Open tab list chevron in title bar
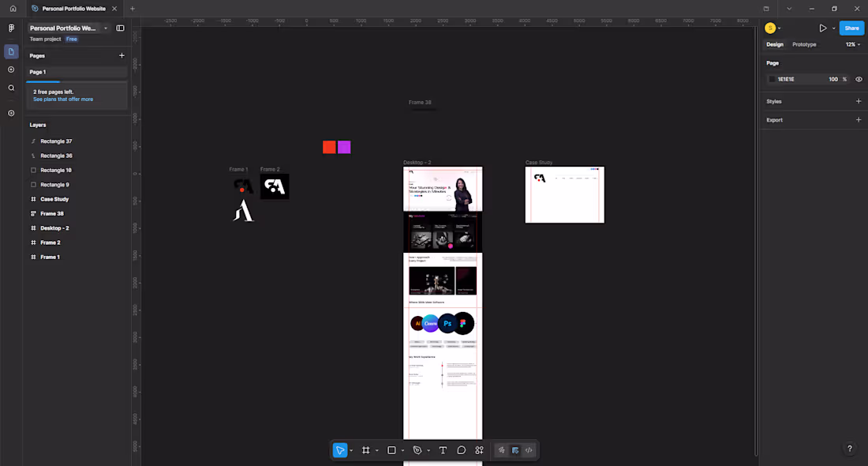 (x=789, y=9)
